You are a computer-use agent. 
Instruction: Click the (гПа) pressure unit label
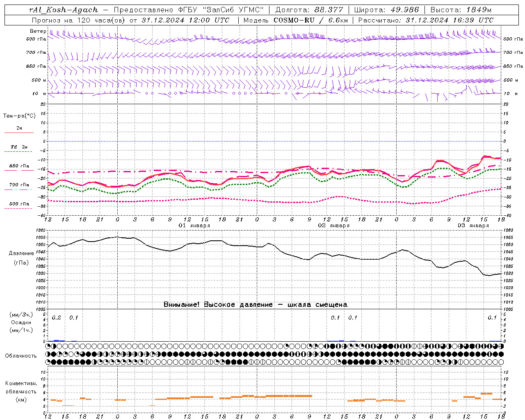[21, 263]
